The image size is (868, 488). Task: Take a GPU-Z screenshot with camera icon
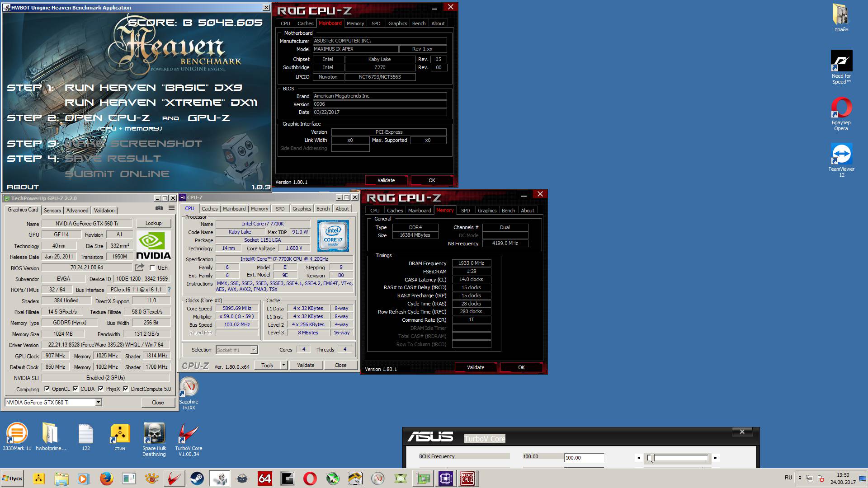159,208
